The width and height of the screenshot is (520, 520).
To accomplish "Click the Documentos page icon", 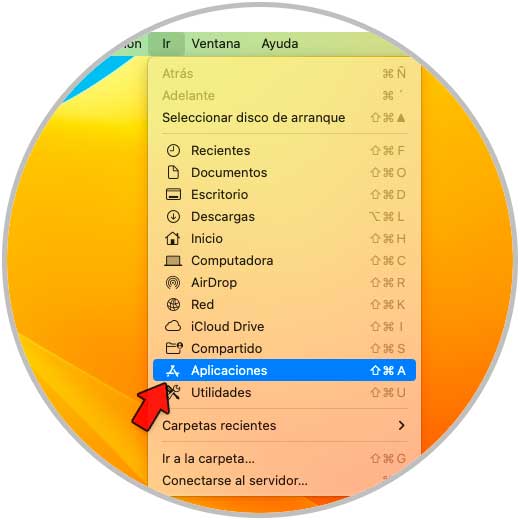I will click(173, 172).
